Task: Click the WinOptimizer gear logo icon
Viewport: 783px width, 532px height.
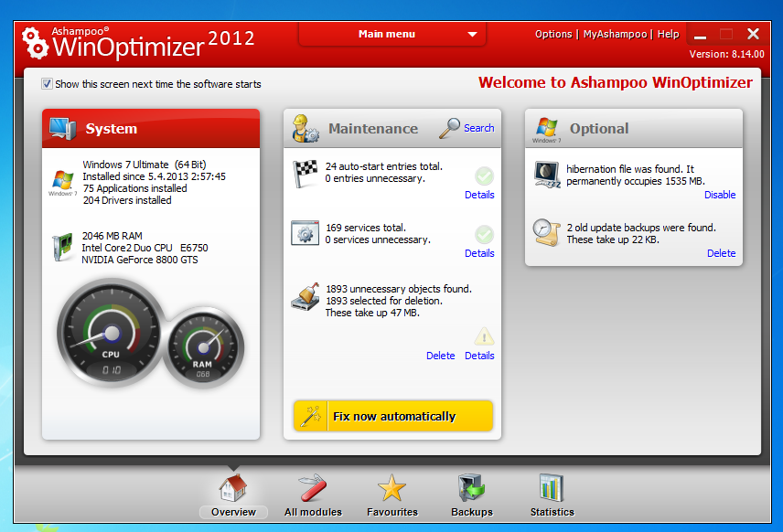Action: tap(35, 42)
